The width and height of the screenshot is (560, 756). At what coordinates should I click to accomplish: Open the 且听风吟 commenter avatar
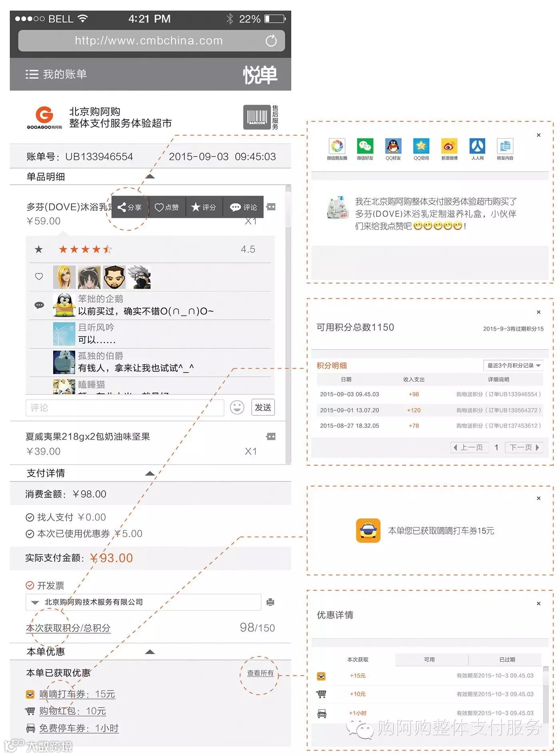(64, 334)
